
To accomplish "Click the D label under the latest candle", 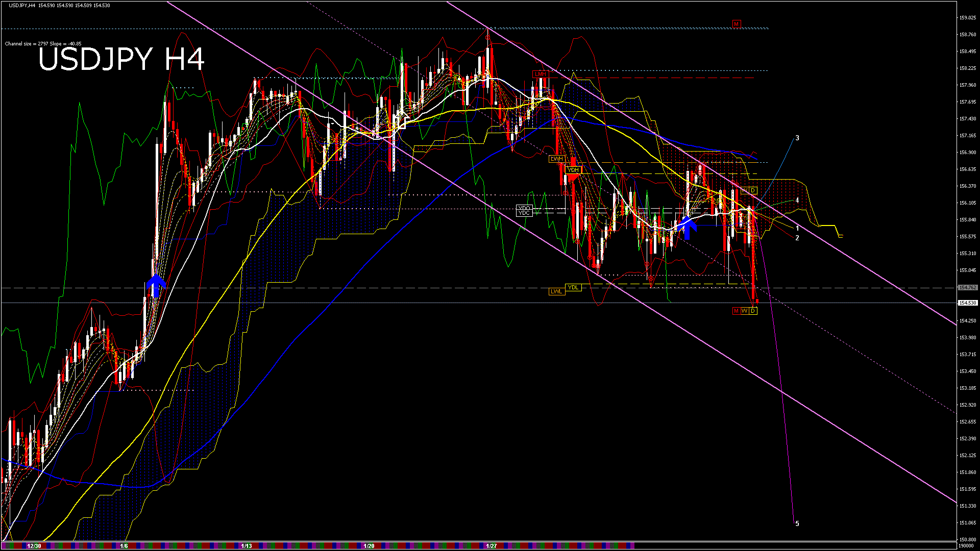I will tap(753, 311).
